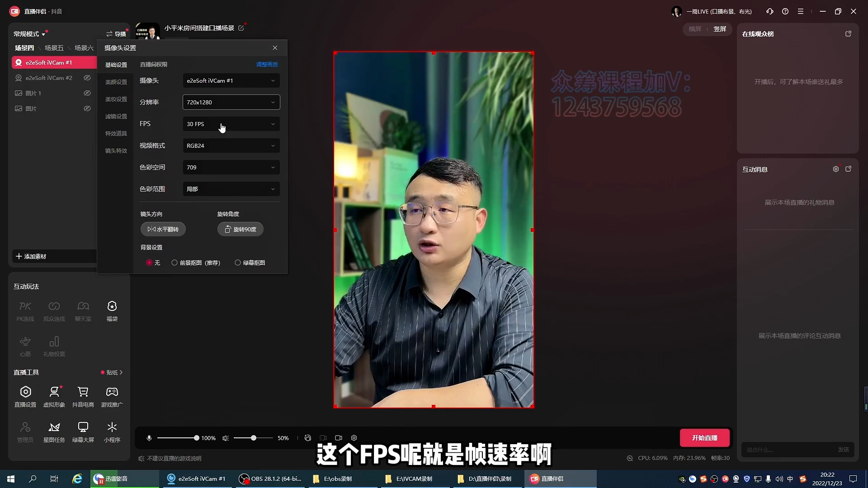The width and height of the screenshot is (868, 488).
Task: Open the settings gear in the bottom toolbar
Action: [x=354, y=438]
